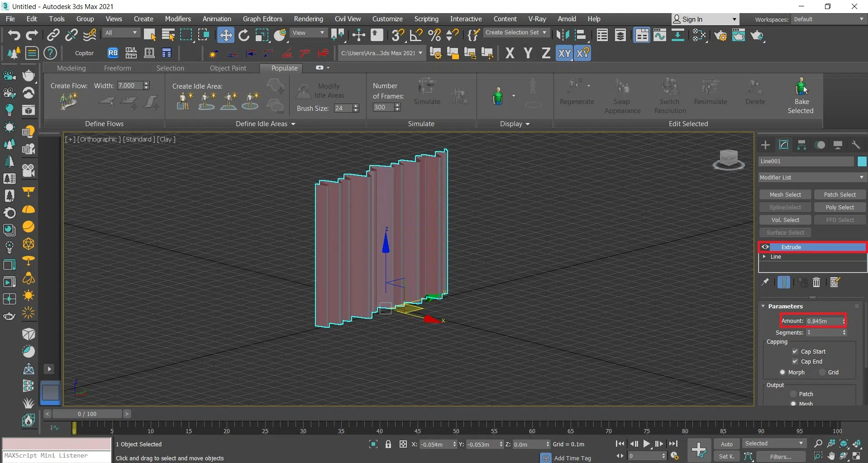
Task: Activate the Select and Rotate tool
Action: (243, 35)
